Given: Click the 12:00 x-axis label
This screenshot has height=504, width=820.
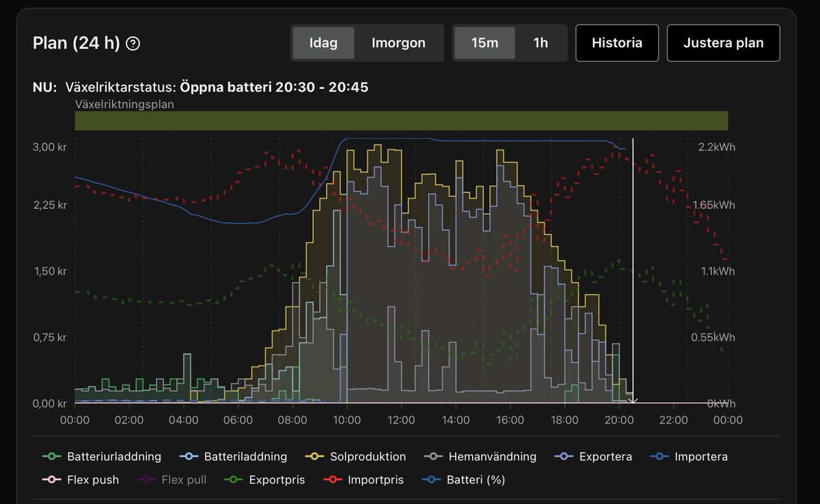Looking at the screenshot, I should [401, 420].
